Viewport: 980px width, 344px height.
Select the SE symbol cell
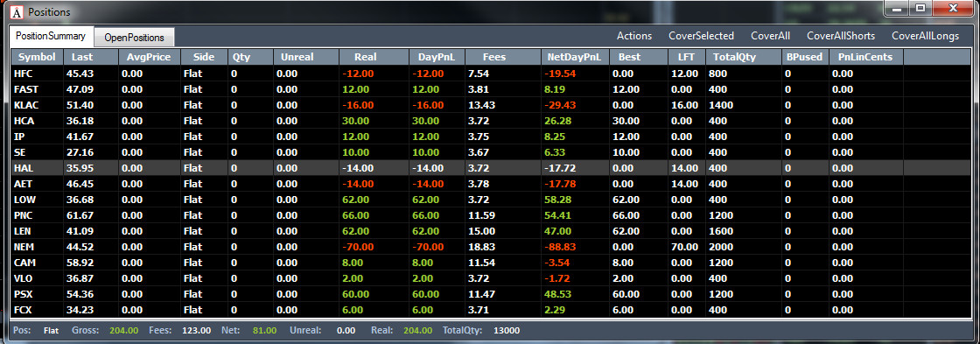(37, 152)
